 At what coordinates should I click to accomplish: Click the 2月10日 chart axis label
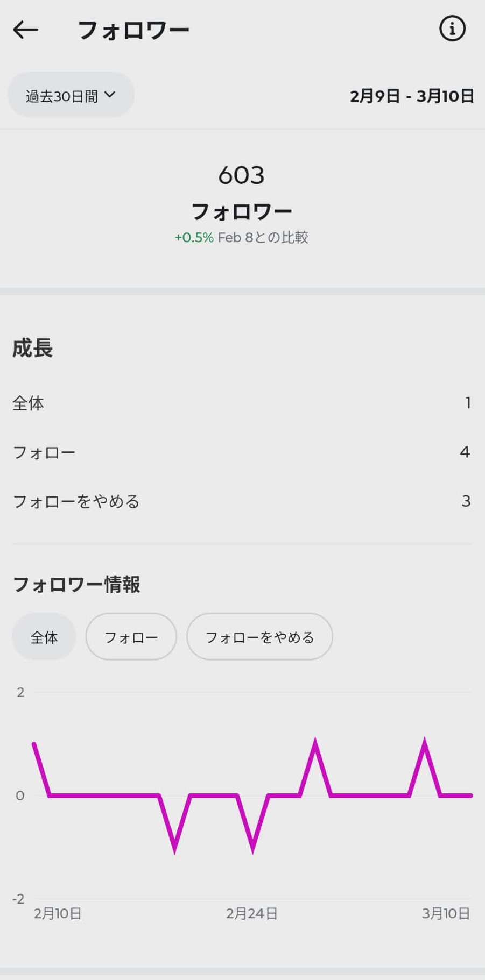coord(58,913)
